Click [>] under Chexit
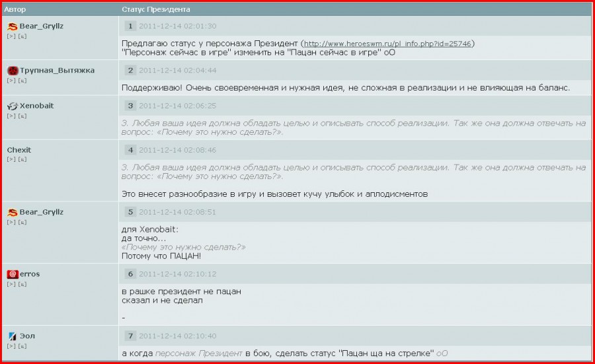Viewport: 595px width, 364px height. click(x=11, y=159)
